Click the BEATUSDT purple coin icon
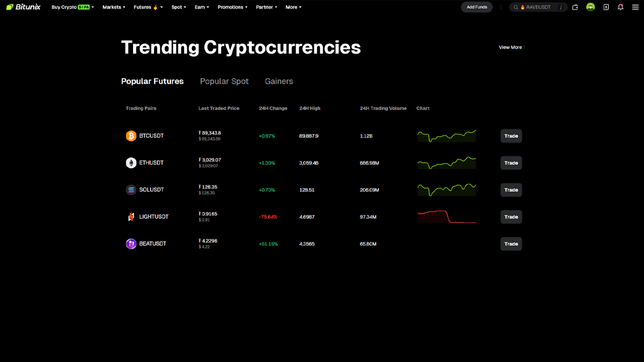 coord(131,244)
